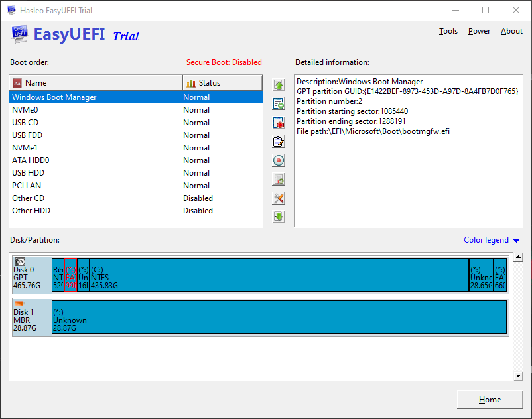The width and height of the screenshot is (532, 419).
Task: Sort boot list by Status column header
Action: pyautogui.click(x=222, y=83)
